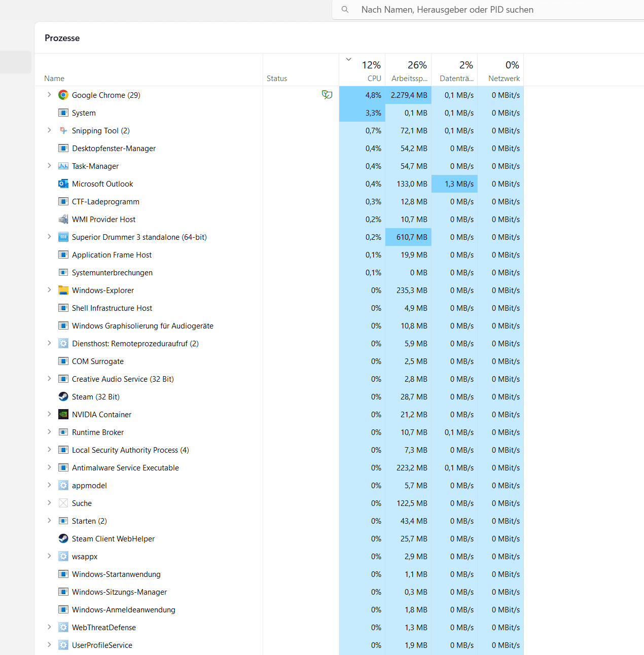The height and width of the screenshot is (655, 644).
Task: Click the 4,8% CPU cell for Chrome
Action: (362, 95)
